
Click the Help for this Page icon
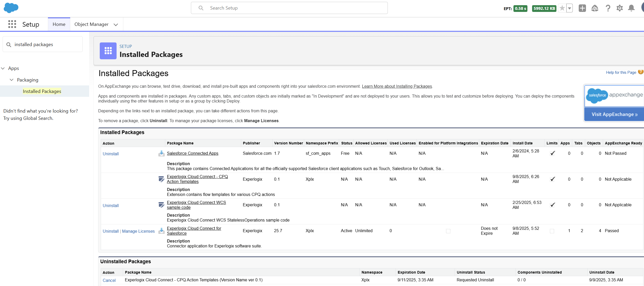pos(641,72)
